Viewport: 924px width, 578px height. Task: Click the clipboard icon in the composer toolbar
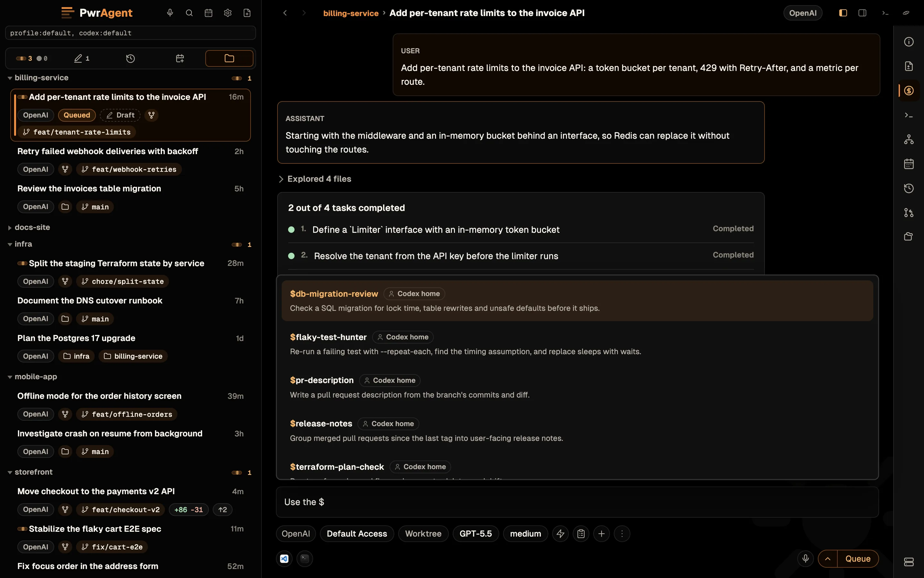coord(581,534)
